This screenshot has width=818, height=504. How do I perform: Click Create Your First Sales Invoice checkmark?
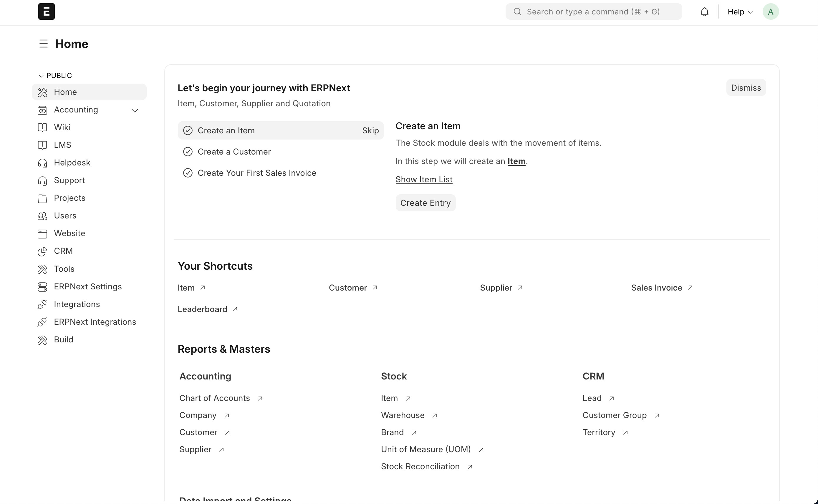pyautogui.click(x=188, y=173)
